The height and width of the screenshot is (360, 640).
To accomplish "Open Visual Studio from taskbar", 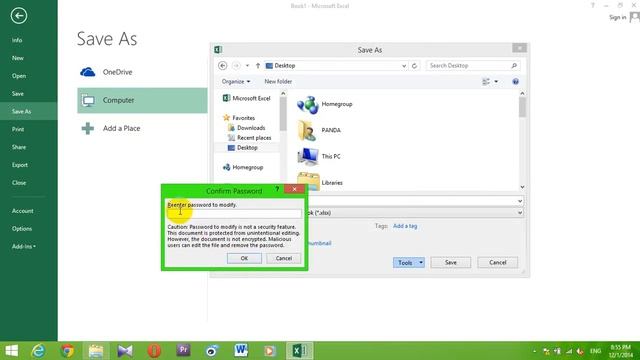I will [x=125, y=351].
